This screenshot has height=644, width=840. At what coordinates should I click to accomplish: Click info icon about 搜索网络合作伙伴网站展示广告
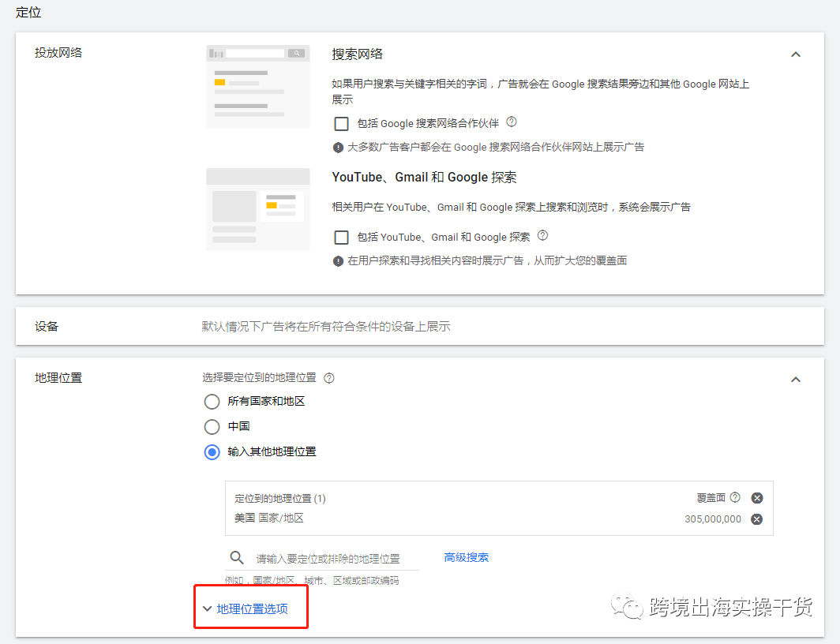click(338, 147)
